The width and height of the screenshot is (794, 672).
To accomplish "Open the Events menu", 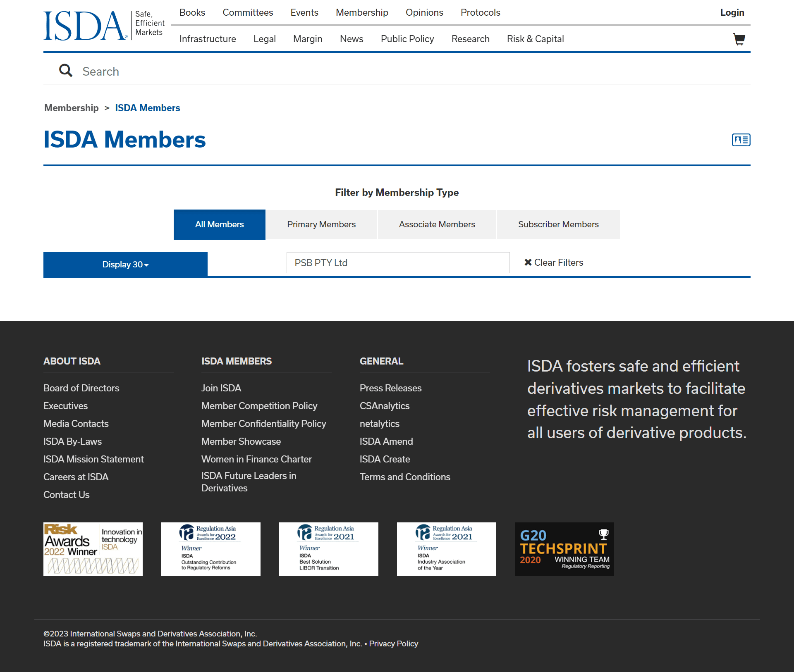I will [x=304, y=12].
